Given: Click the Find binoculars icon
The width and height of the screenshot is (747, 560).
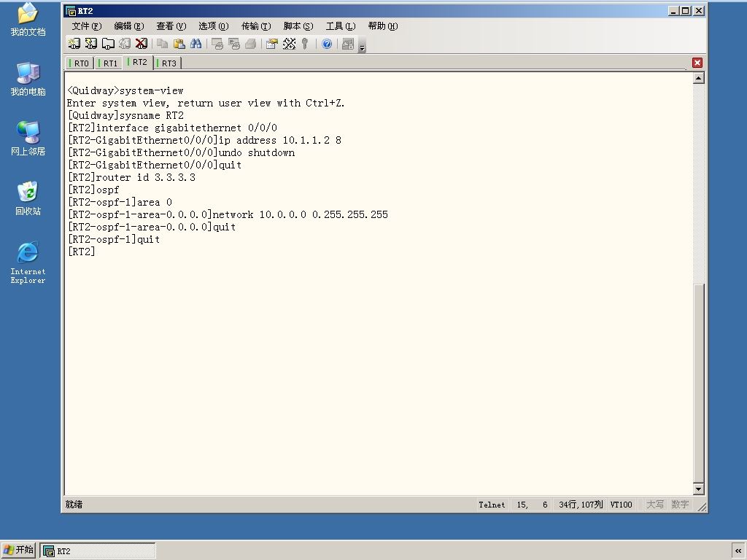Looking at the screenshot, I should click(196, 44).
